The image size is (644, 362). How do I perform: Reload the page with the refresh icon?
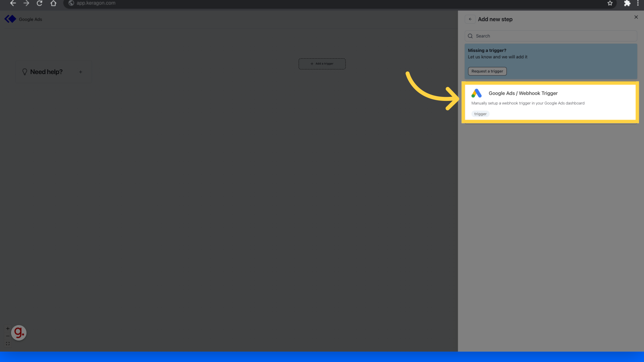(40, 3)
